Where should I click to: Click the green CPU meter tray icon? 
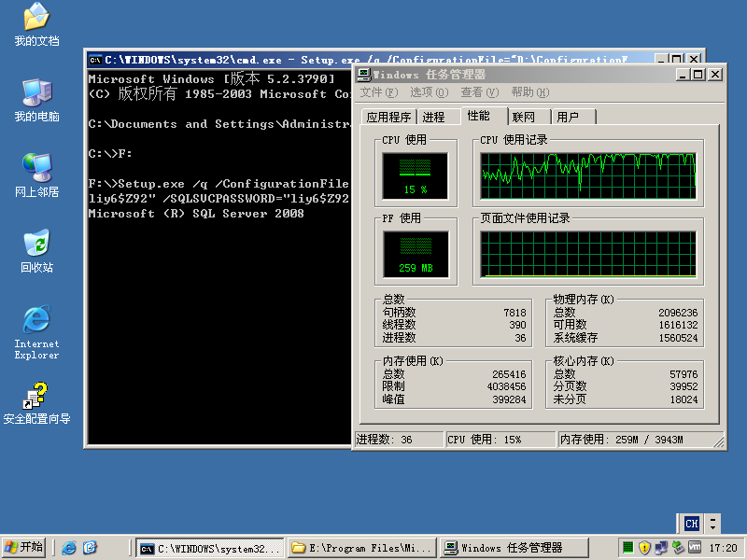(628, 548)
